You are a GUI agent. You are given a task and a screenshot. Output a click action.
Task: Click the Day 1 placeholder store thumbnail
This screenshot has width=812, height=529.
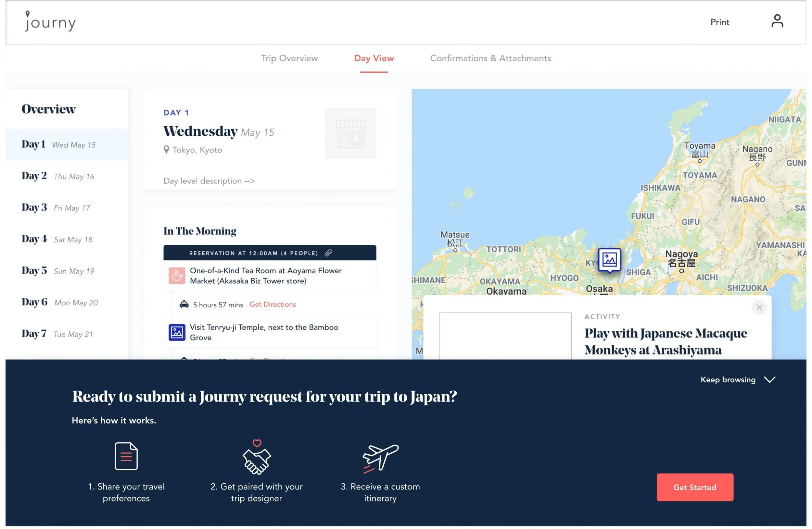(351, 134)
